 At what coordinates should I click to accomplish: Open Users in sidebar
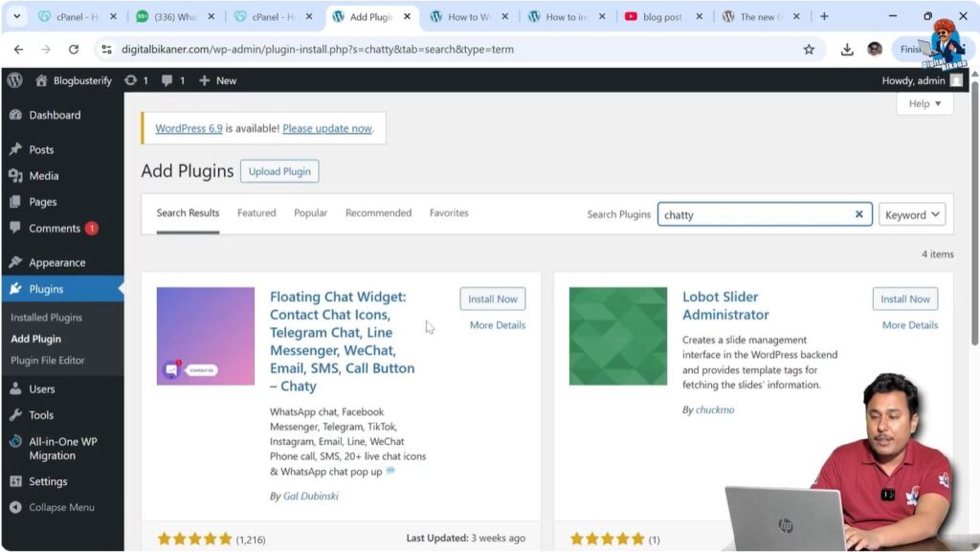[42, 389]
